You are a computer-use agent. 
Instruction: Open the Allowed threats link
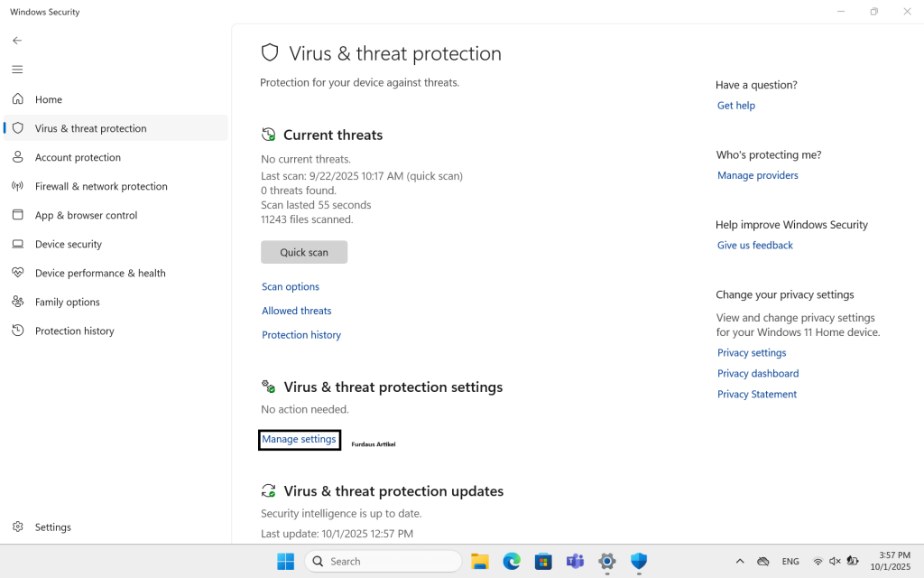point(297,311)
